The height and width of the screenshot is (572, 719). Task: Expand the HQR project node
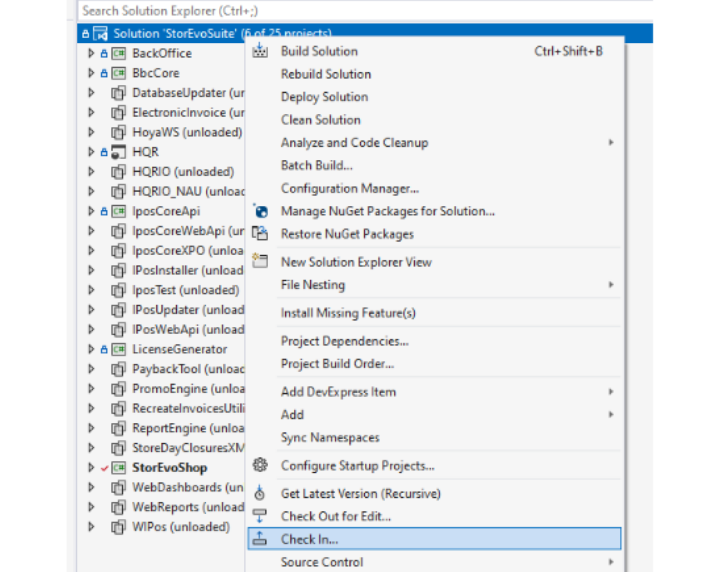coord(91,152)
